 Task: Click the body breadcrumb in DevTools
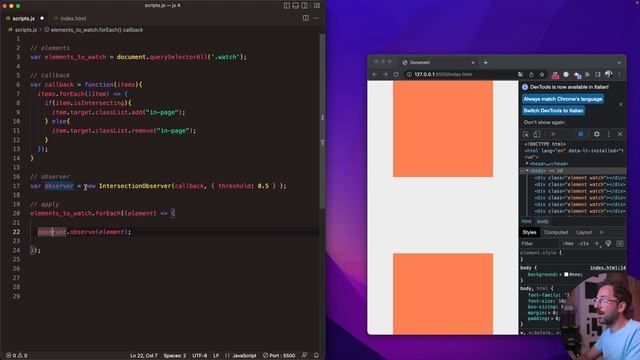pos(542,221)
